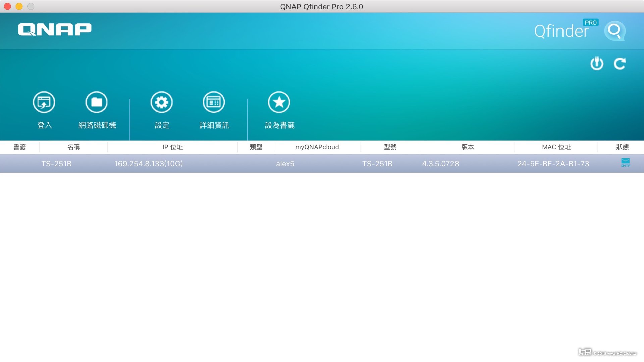
Task: Click the 設定 gear settings icon
Action: tap(162, 102)
